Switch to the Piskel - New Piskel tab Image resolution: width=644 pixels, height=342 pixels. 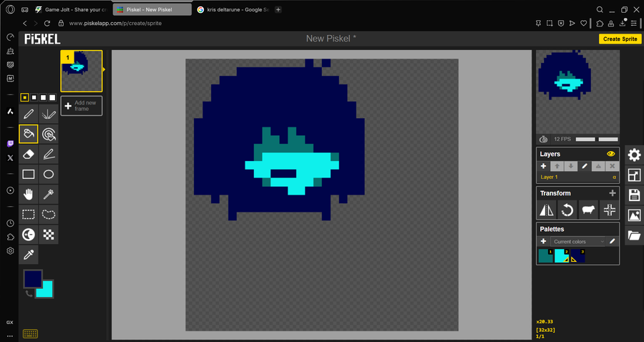point(152,9)
